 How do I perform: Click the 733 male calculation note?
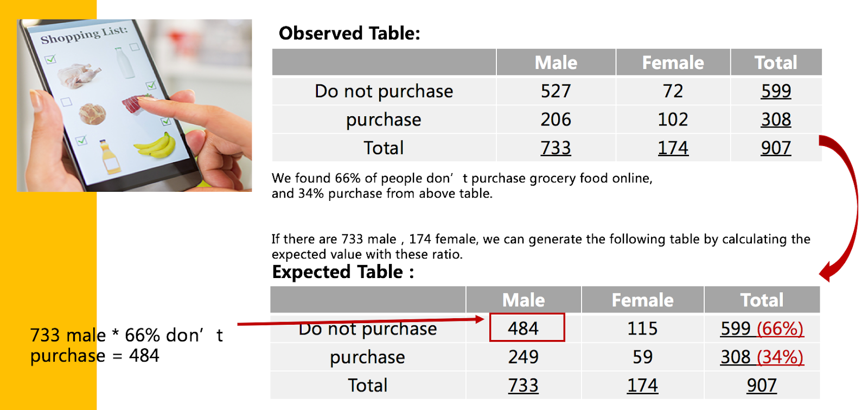(126, 345)
